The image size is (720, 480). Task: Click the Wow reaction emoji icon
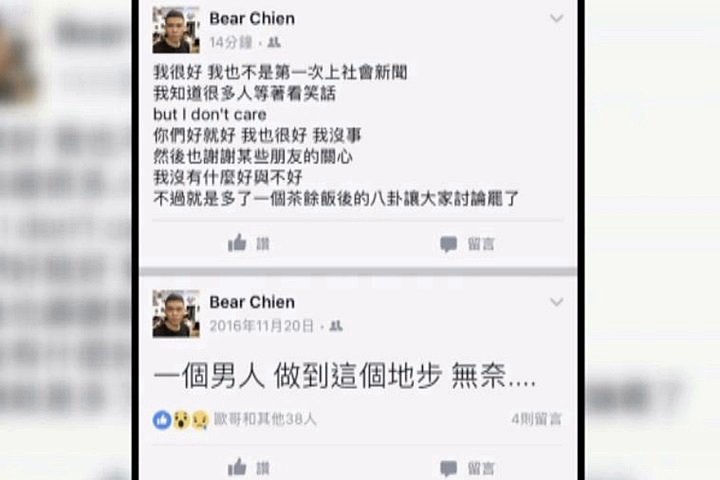[x=181, y=419]
